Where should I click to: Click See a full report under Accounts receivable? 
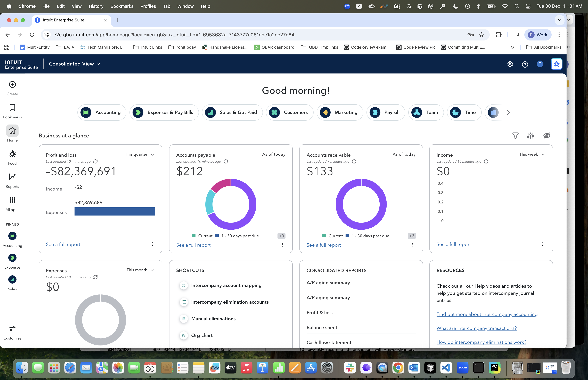click(x=323, y=245)
